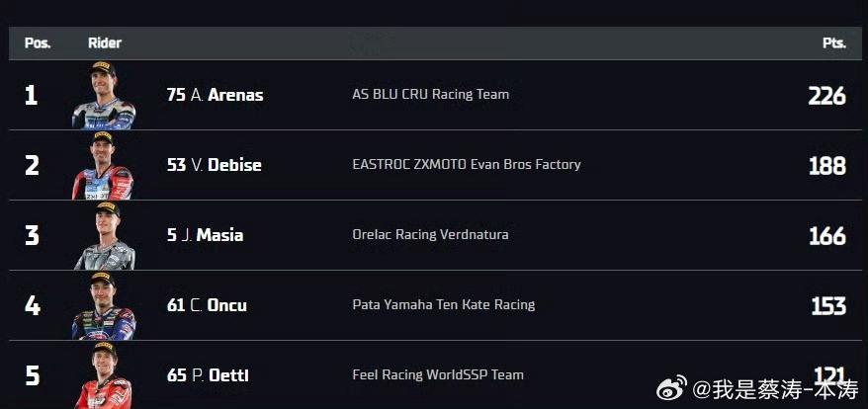Viewport: 868px width, 409px height.
Task: Click C. Oncu rider photo
Action: (x=104, y=306)
